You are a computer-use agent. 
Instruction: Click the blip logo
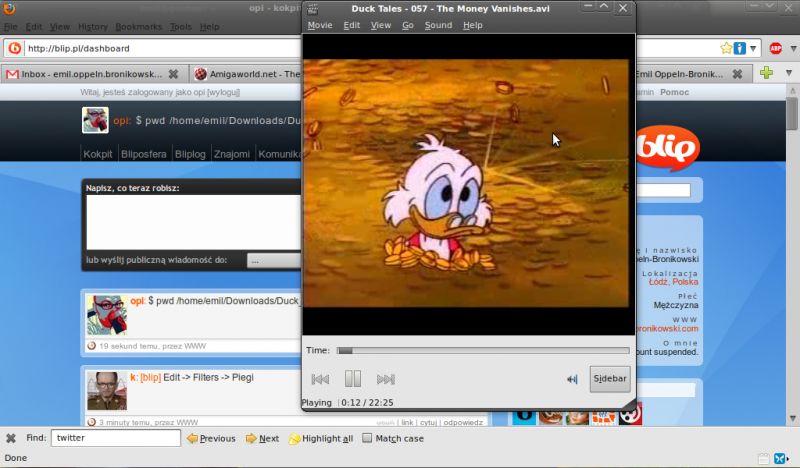point(668,147)
